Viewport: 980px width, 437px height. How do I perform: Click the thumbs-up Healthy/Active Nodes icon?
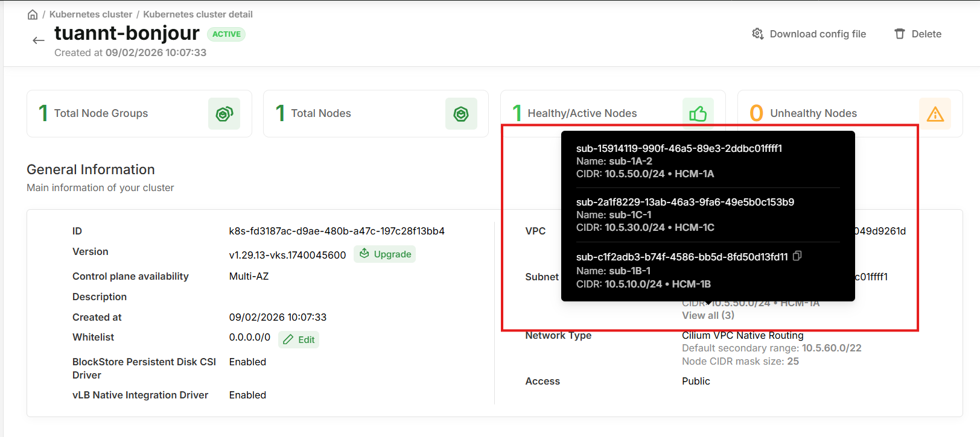click(x=698, y=113)
